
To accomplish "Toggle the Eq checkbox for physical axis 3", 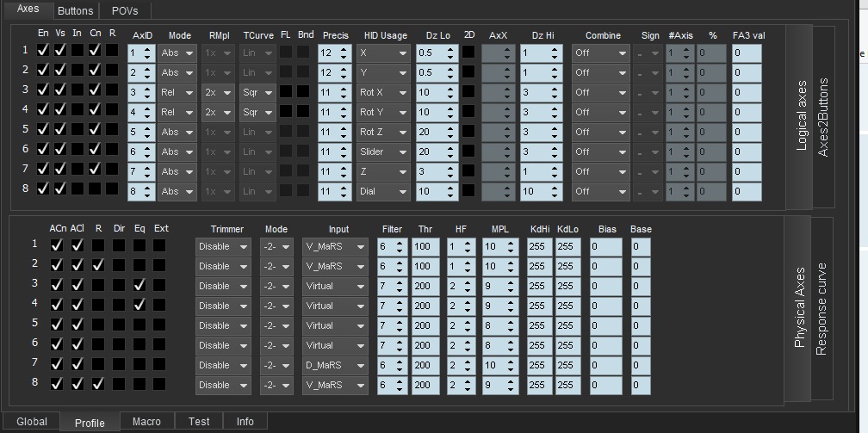I will point(139,285).
